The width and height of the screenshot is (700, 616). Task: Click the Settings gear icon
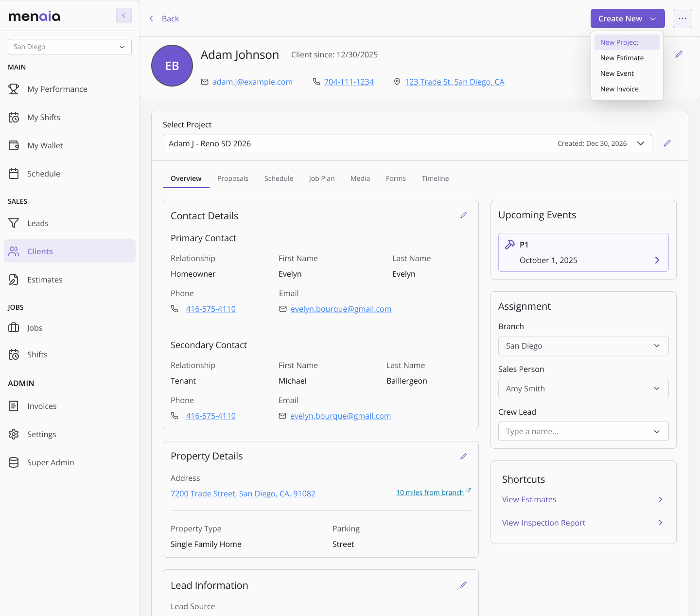14,434
